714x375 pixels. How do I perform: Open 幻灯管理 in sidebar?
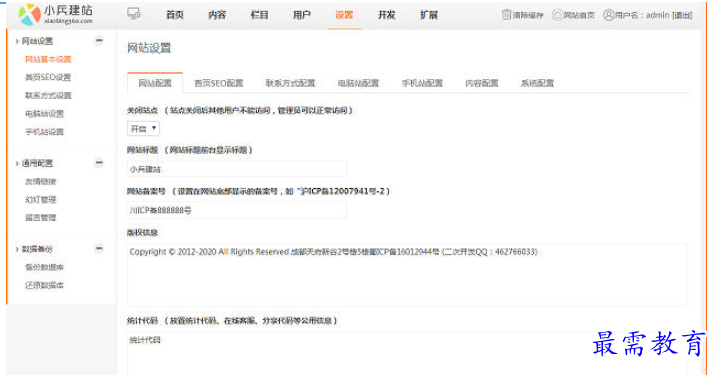[41, 200]
